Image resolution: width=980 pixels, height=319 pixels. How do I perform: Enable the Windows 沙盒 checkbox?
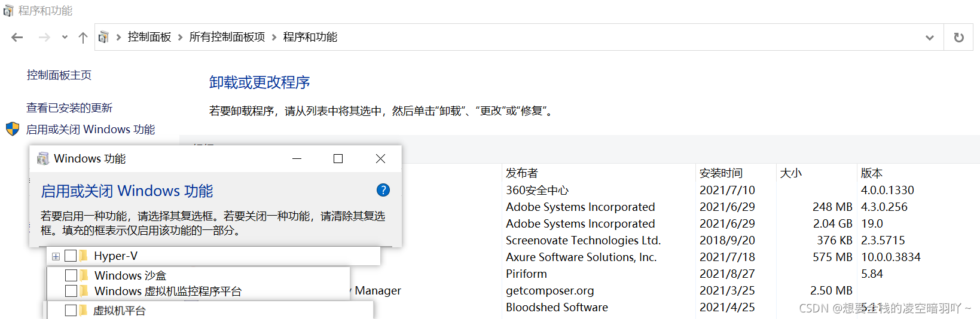pos(71,275)
